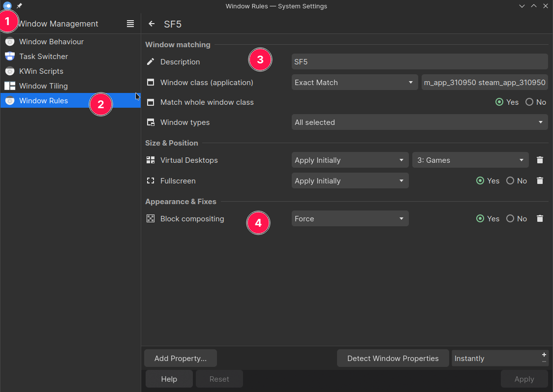Open Fullscreen Apply Initially dropdown

(x=350, y=181)
